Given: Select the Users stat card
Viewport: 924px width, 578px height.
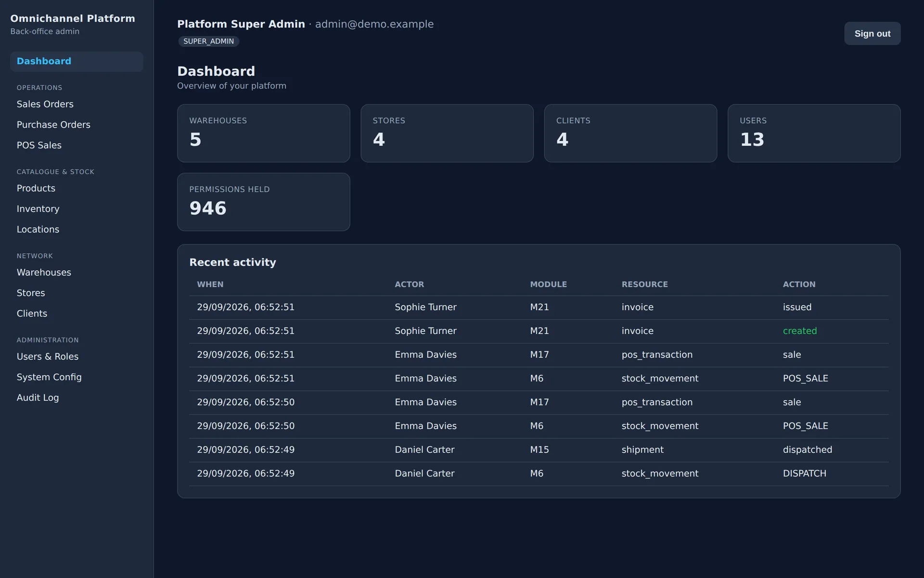Looking at the screenshot, I should pyautogui.click(x=814, y=133).
